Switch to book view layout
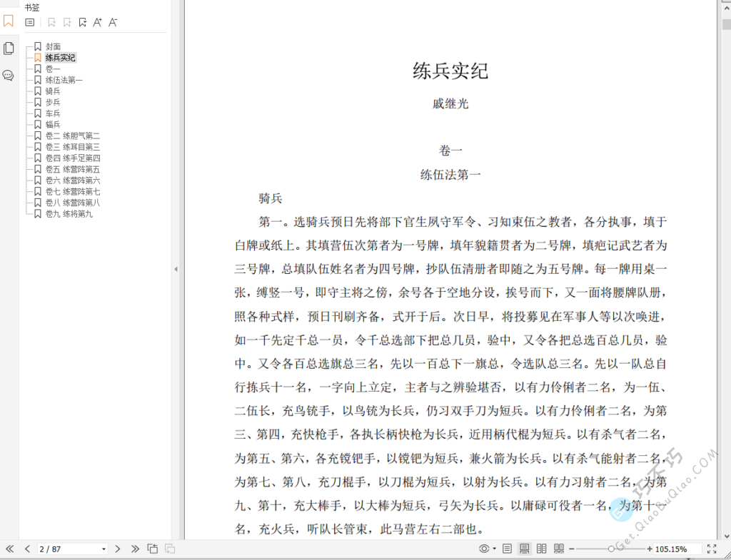This screenshot has height=560, width=731. click(x=558, y=549)
